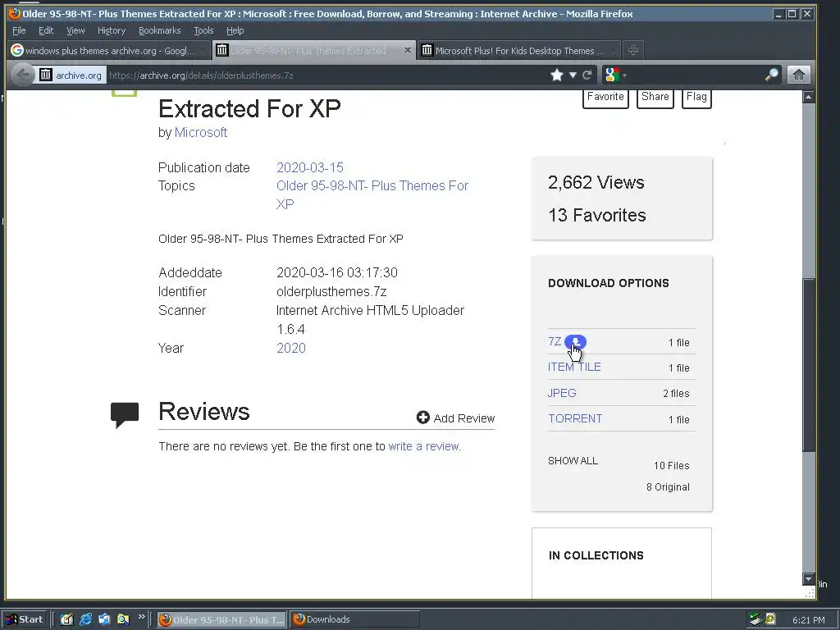The width and height of the screenshot is (840, 630).
Task: Expand hidden quick launch icons chevron
Action: point(141,617)
